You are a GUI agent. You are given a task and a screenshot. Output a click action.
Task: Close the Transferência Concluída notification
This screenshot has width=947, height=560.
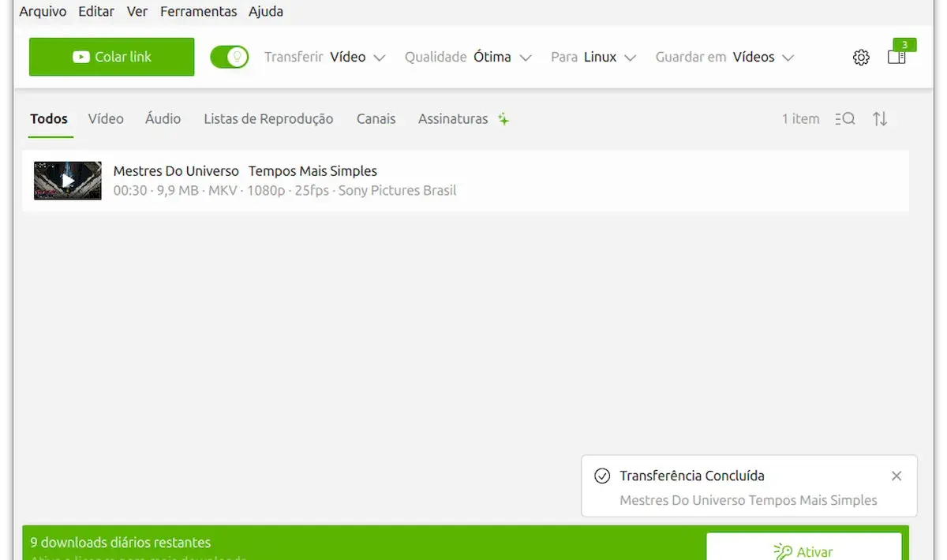pyautogui.click(x=896, y=476)
